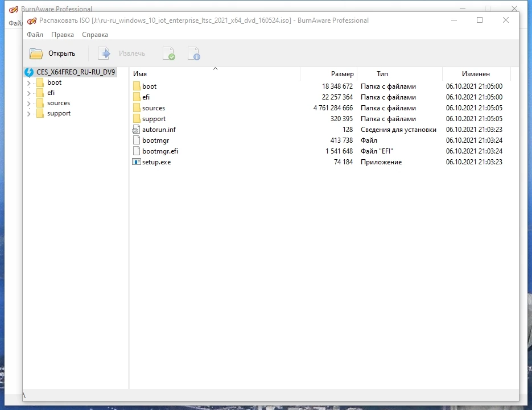Select the support label in tree
532x410 pixels.
coord(59,113)
